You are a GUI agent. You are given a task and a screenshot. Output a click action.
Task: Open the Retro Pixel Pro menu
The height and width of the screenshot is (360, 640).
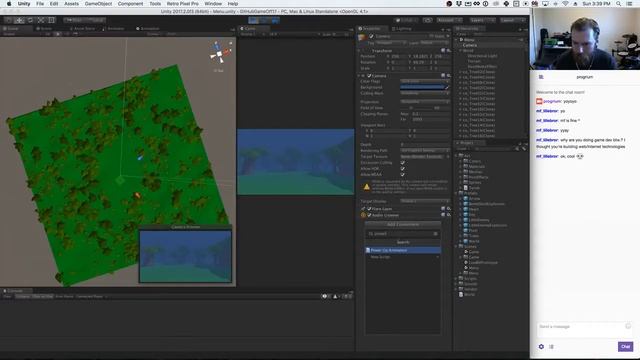[x=182, y=4]
